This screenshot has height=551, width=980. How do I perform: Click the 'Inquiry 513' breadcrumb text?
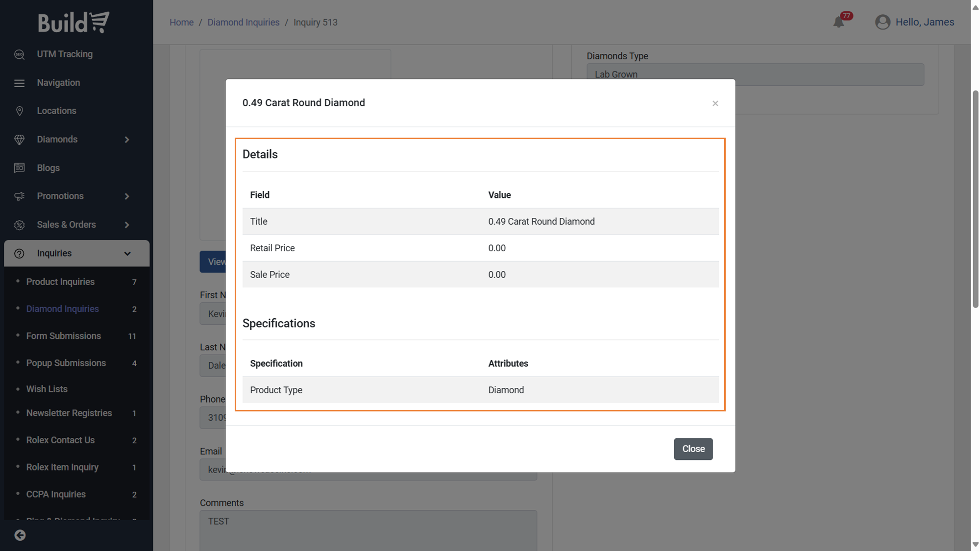(x=315, y=22)
